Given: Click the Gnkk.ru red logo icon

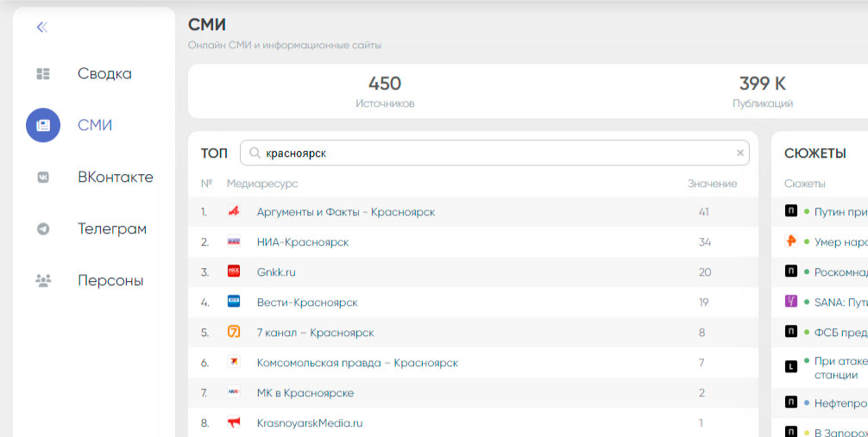Looking at the screenshot, I should [233, 272].
